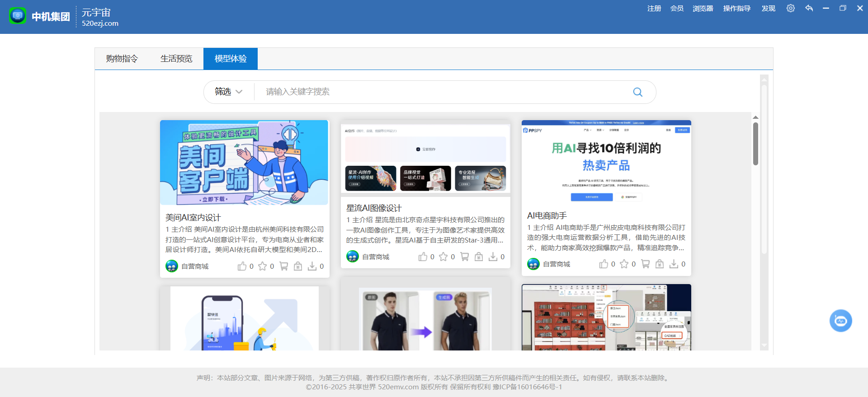The image size is (868, 397).
Task: Like the 美间AI室内设计 card with thumbs-up
Action: click(x=242, y=266)
